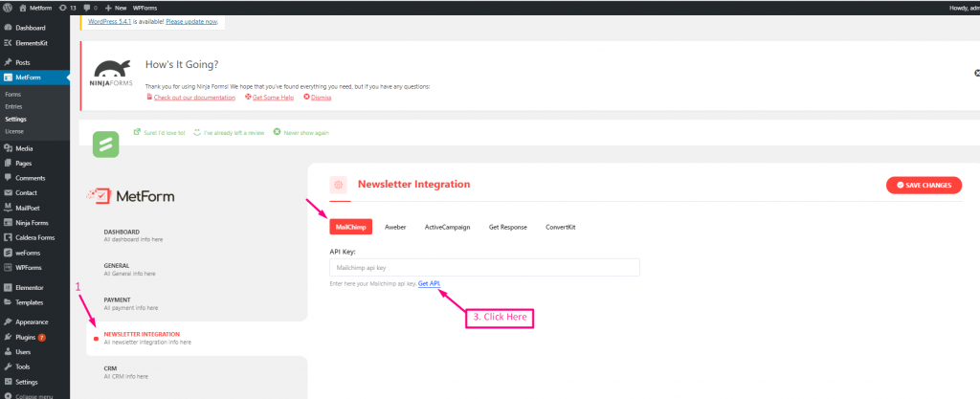Open Media in the sidebar
Viewport: 980px width, 399px height.
pyautogui.click(x=24, y=148)
